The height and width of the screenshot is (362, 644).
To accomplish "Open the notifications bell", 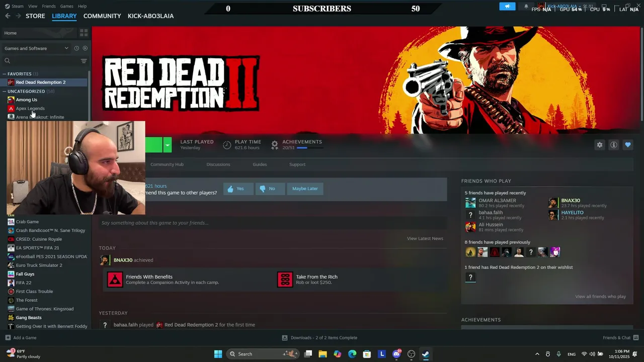I will pos(526,7).
